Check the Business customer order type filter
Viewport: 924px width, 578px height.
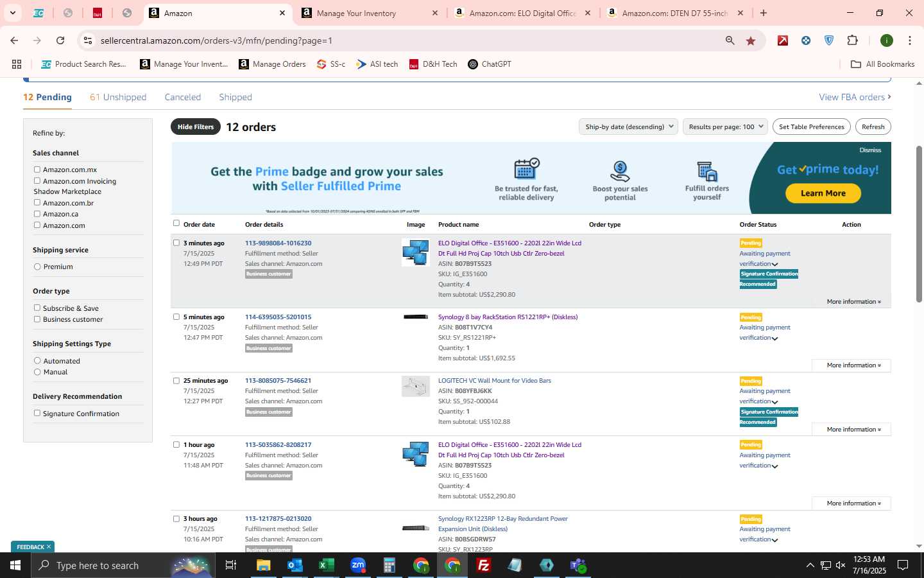pos(37,319)
